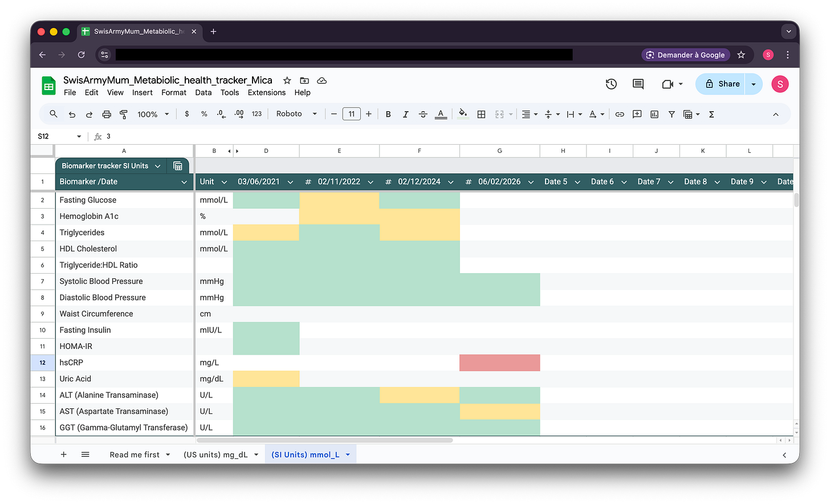Open the comments panel icon
The width and height of the screenshot is (830, 504).
638,84
